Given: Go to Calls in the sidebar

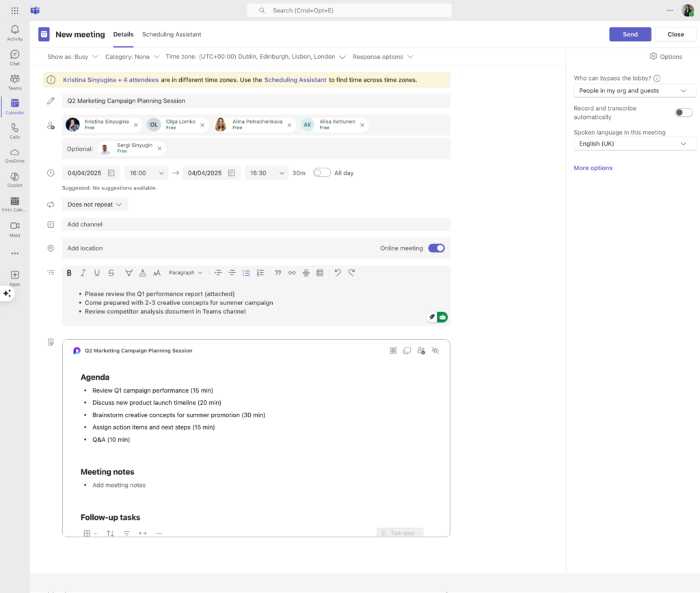Looking at the screenshot, I should (x=15, y=131).
